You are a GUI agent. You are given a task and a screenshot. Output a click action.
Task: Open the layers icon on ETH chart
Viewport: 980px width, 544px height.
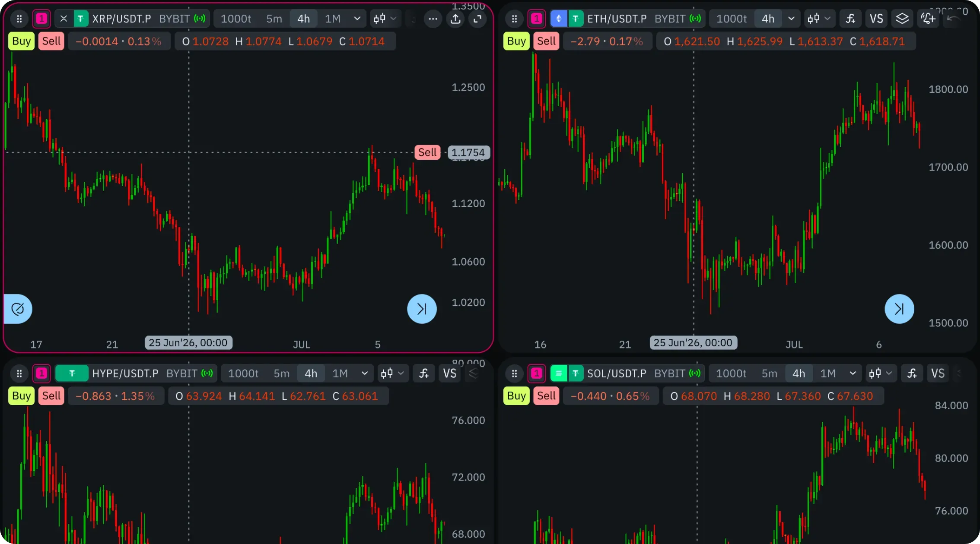902,19
